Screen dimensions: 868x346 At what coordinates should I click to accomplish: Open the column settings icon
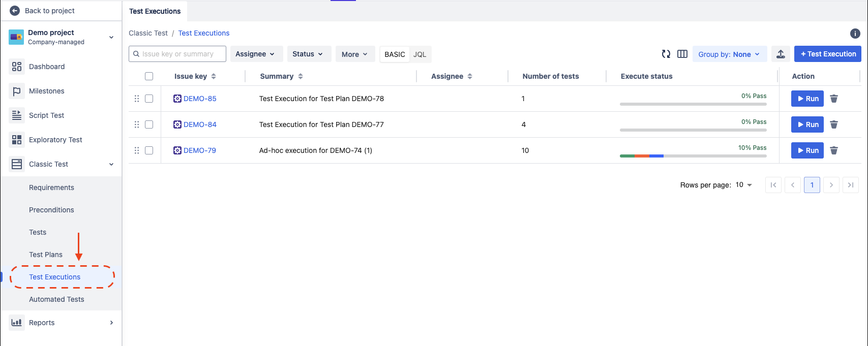(x=682, y=54)
